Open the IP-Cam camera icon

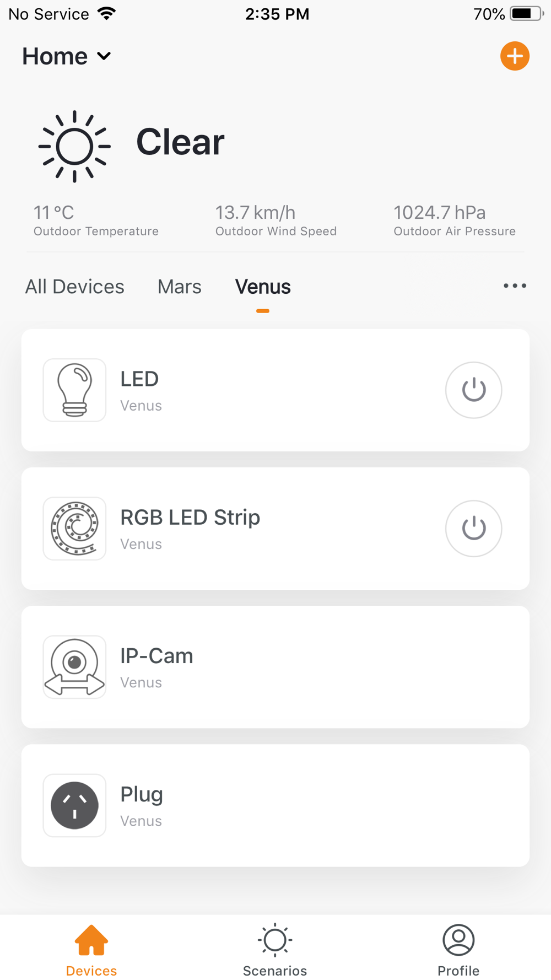(x=75, y=667)
